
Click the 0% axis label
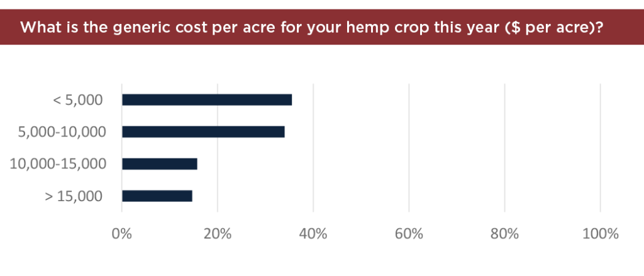(x=122, y=234)
